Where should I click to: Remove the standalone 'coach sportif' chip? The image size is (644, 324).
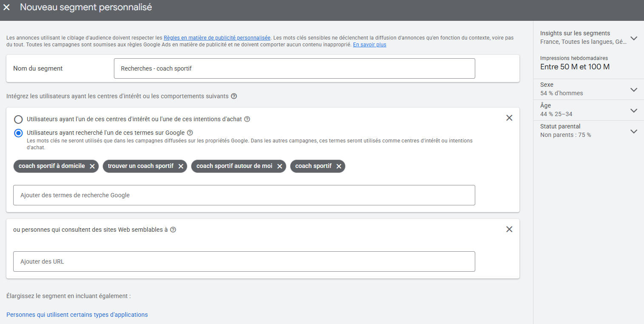click(x=339, y=166)
